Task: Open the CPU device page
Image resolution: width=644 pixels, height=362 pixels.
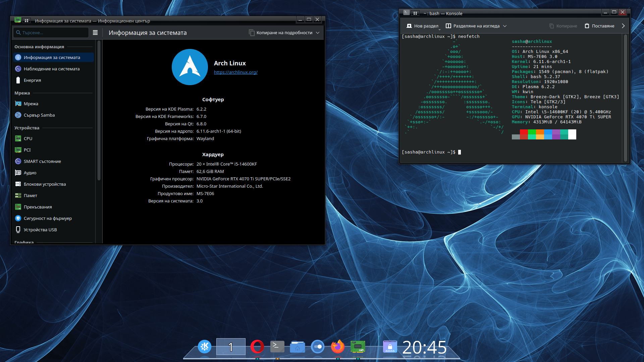Action: (x=54, y=138)
